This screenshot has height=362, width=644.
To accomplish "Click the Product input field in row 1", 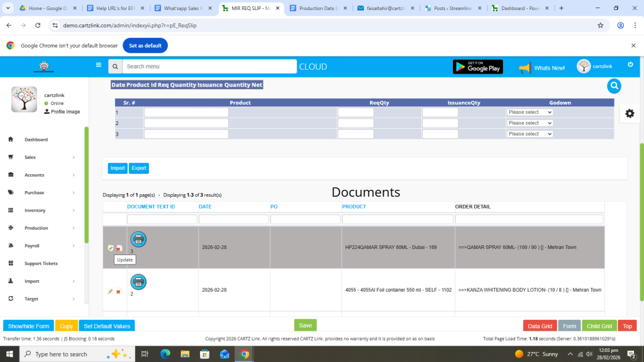I will click(x=186, y=112).
